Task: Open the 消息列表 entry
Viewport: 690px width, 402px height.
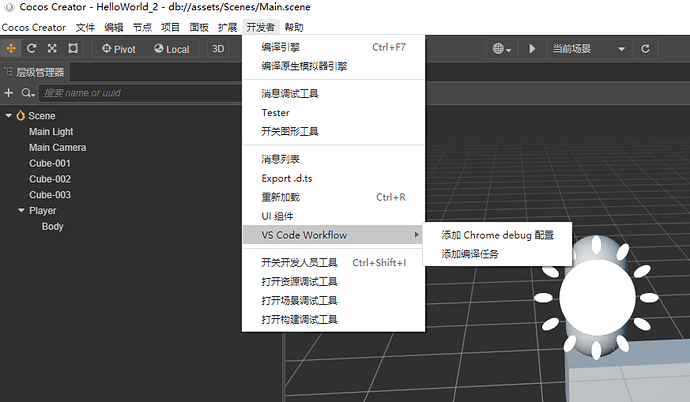Action: click(x=334, y=159)
